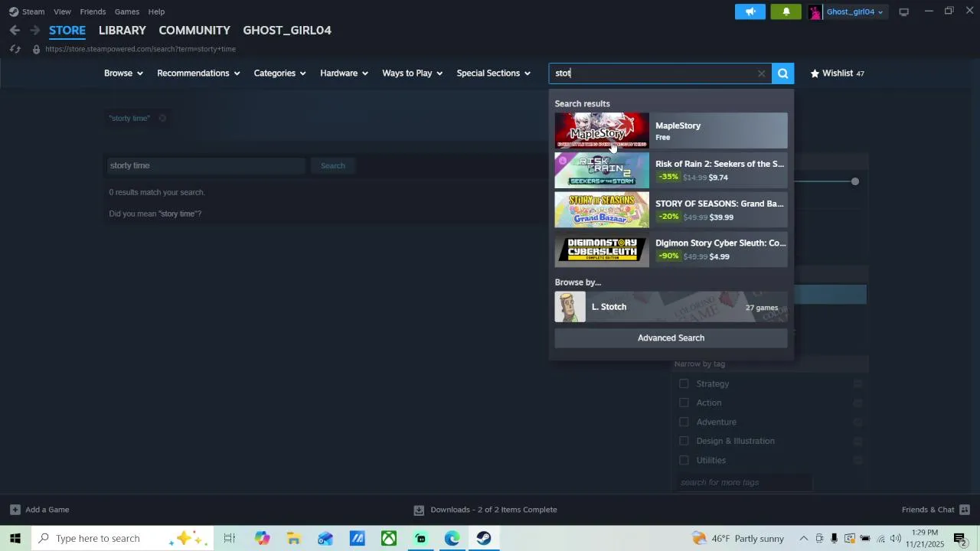Click the Steam logo in title bar
This screenshot has width=980, height=551.
point(14,11)
